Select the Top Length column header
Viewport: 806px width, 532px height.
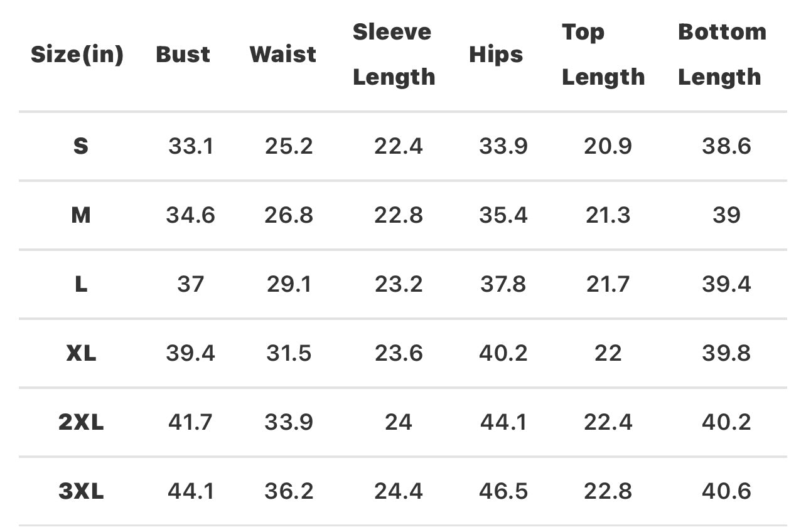[x=603, y=55]
